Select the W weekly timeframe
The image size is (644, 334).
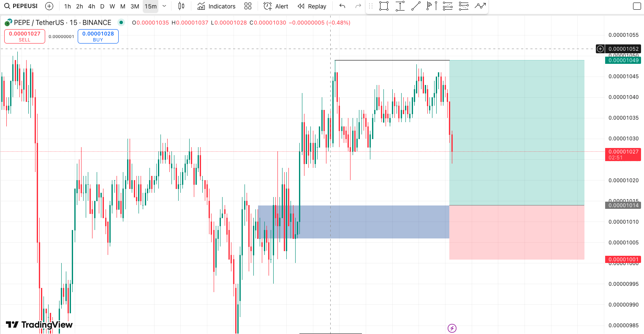coord(112,6)
